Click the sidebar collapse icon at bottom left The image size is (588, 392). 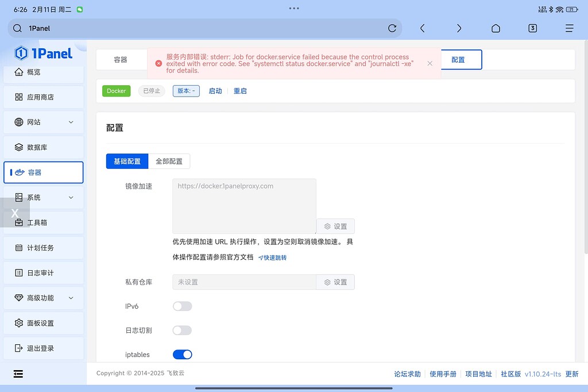tap(18, 374)
